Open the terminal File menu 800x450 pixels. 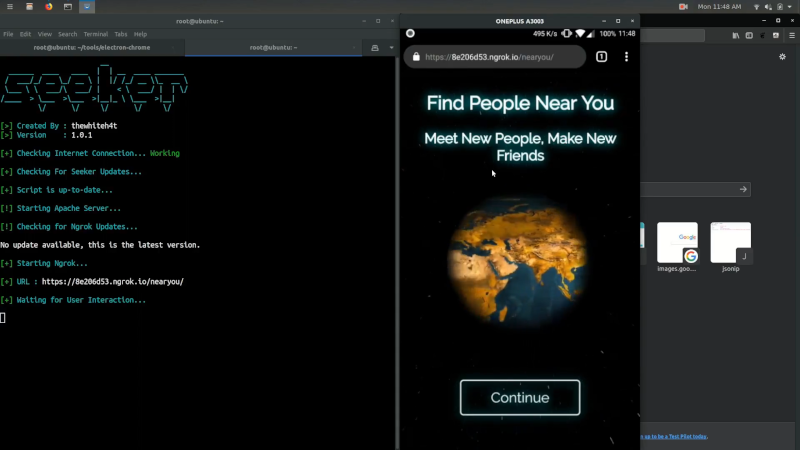(8, 34)
